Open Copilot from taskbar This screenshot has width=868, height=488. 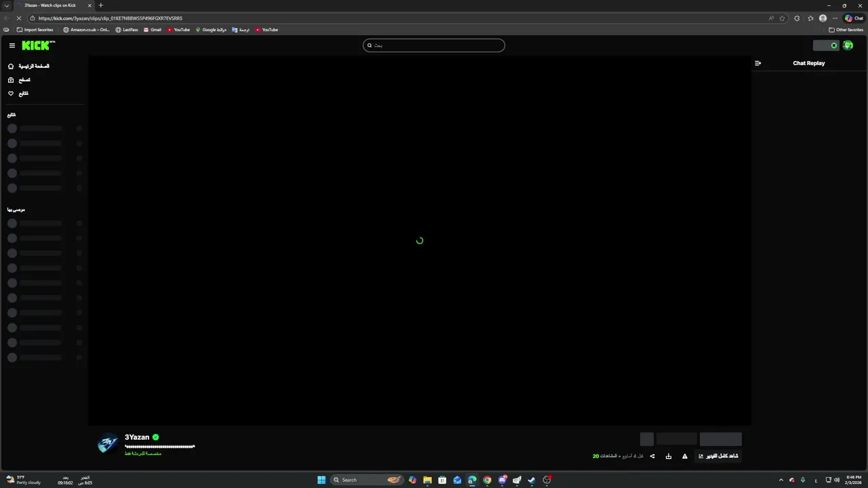pyautogui.click(x=412, y=480)
